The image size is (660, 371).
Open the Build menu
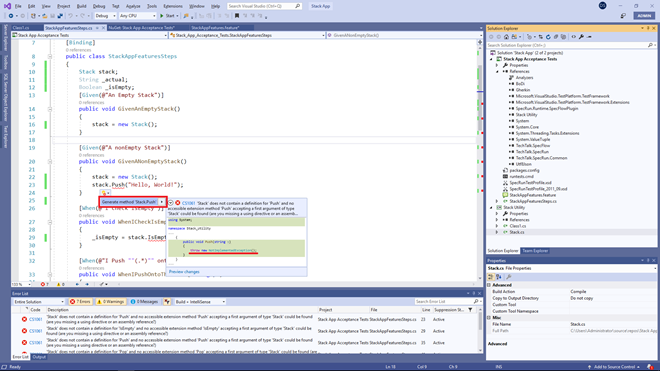81,6
